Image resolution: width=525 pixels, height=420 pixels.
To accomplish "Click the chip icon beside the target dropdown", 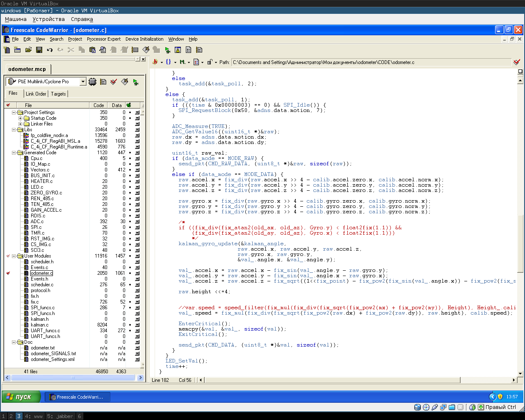I will (93, 82).
